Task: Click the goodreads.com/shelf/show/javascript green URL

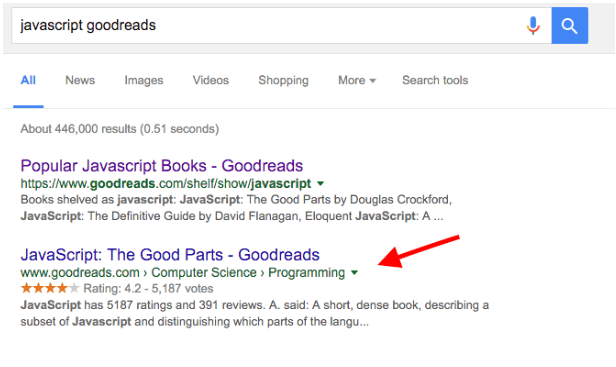Action: click(165, 184)
